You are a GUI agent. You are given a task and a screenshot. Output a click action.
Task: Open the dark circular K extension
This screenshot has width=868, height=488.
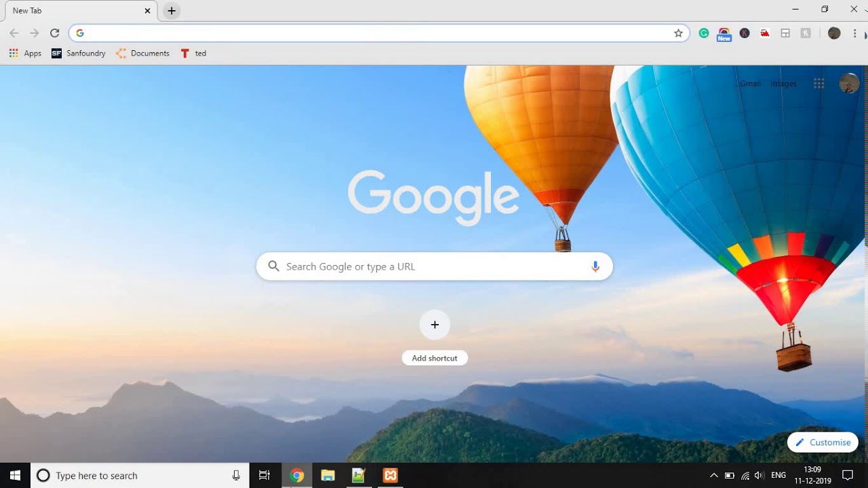(x=745, y=33)
